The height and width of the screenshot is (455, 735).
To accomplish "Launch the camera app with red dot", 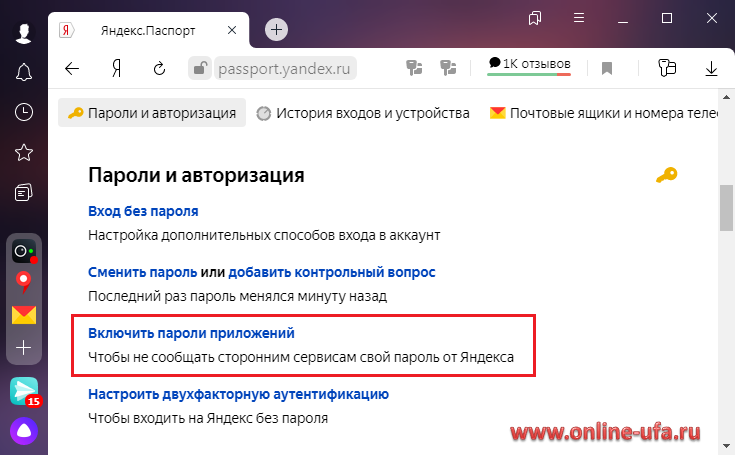I will [24, 252].
